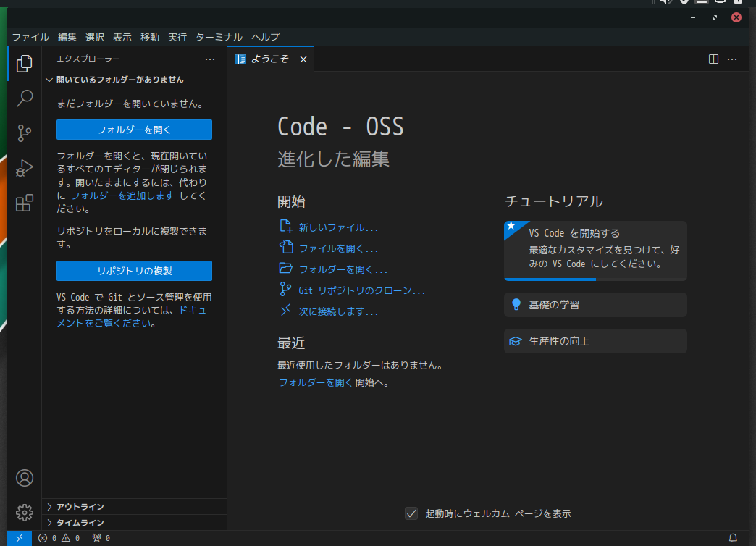
Task: Open the Source Control view icon
Action: tap(24, 133)
